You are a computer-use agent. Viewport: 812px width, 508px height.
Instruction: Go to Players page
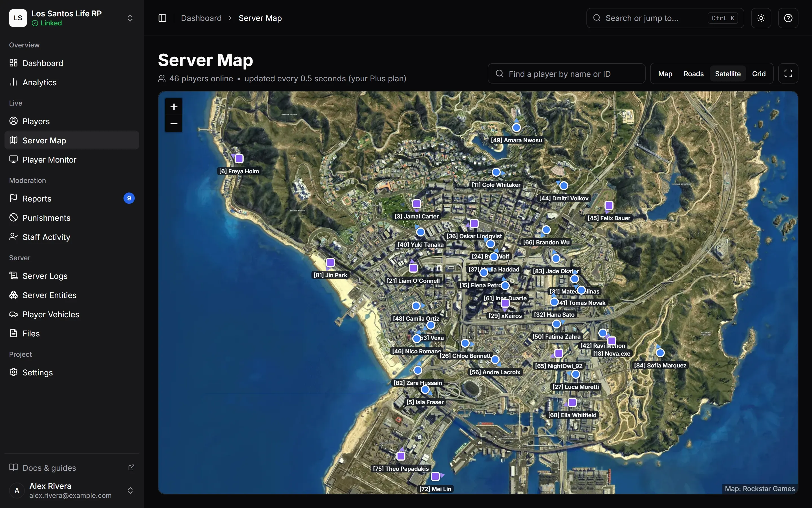click(72, 121)
